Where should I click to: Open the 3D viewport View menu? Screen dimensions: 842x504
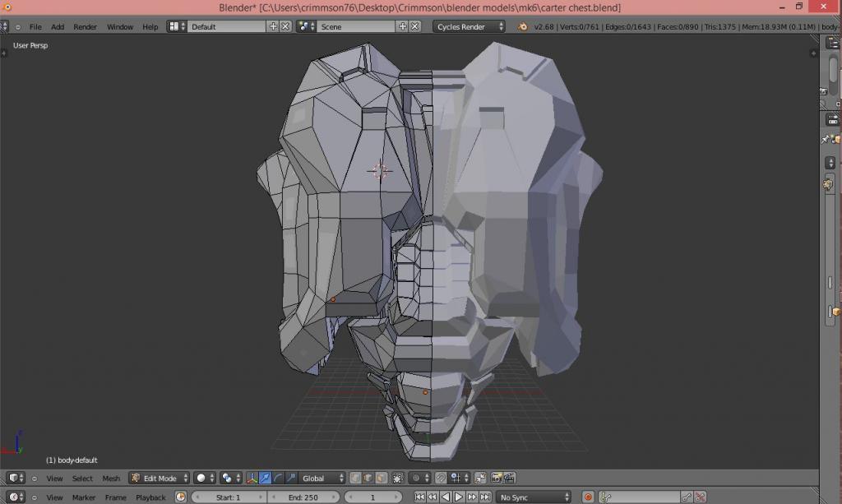(54, 479)
